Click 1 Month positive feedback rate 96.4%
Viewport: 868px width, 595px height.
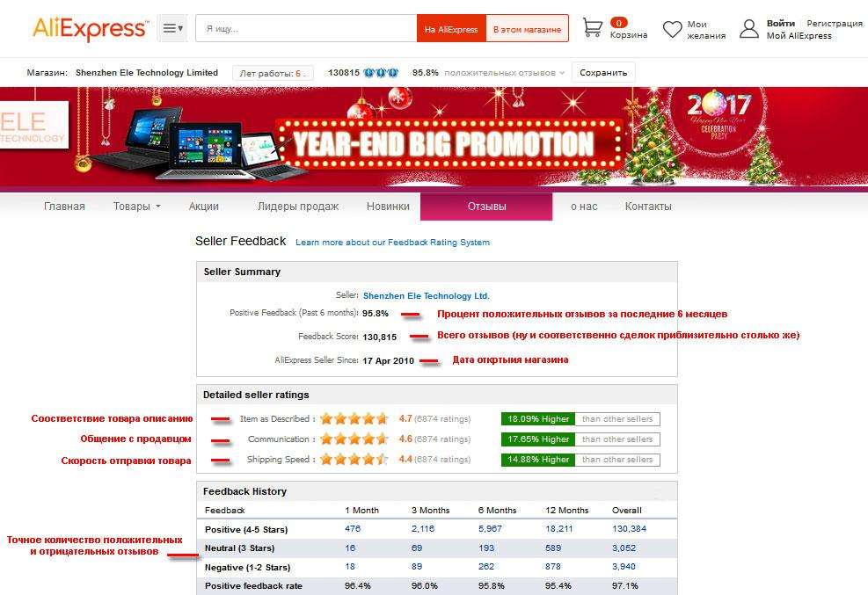coord(358,585)
